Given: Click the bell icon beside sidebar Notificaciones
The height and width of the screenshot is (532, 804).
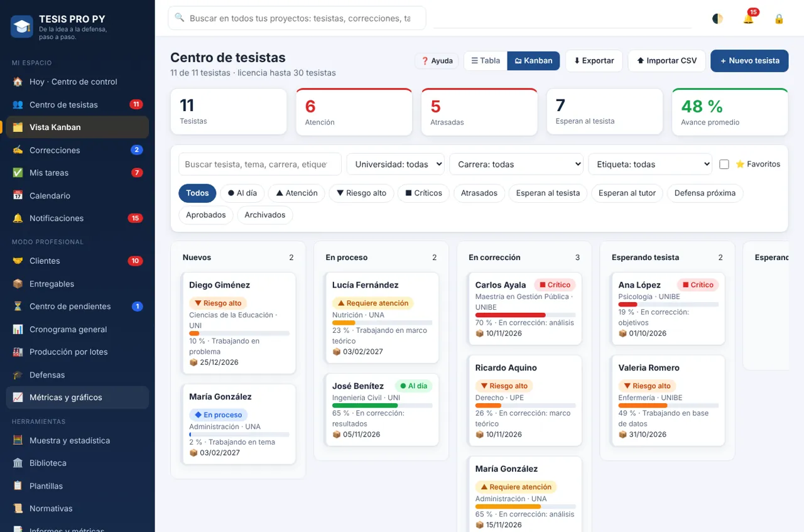Looking at the screenshot, I should pyautogui.click(x=18, y=218).
